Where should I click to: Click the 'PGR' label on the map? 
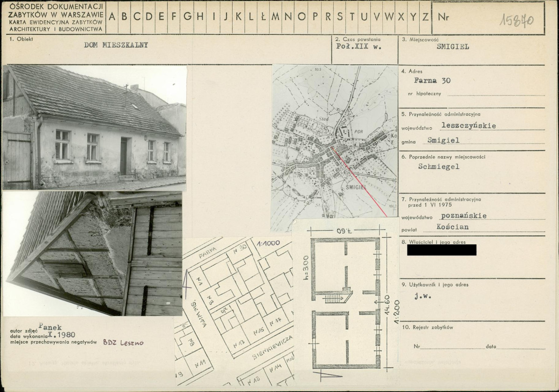[x=358, y=131]
